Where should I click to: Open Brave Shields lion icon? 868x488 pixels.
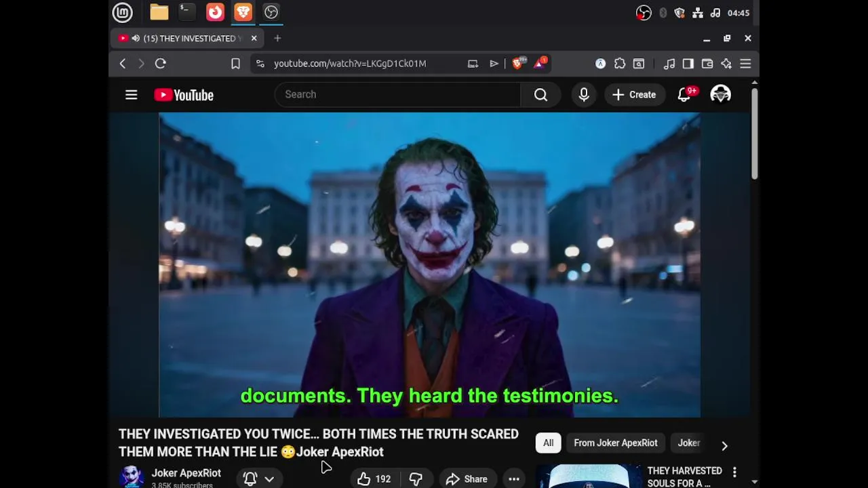(518, 64)
